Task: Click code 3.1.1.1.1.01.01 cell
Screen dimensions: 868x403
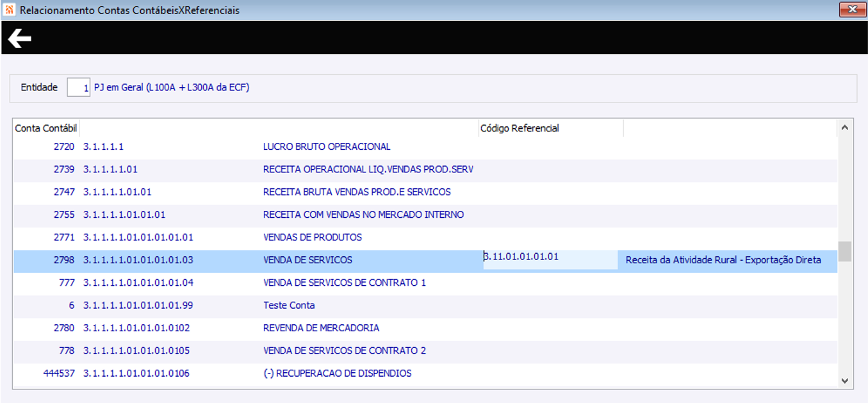Action: click(117, 192)
